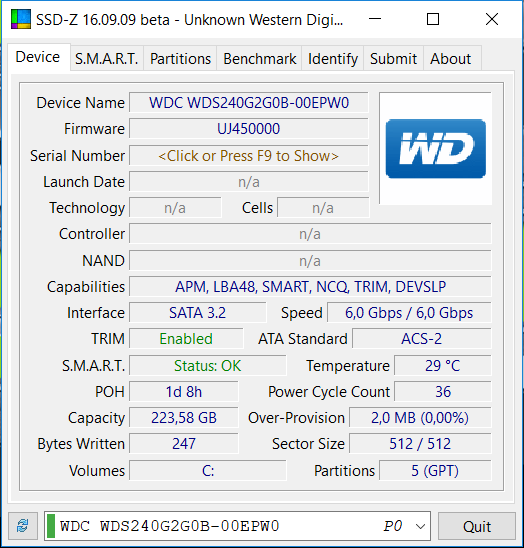Click the Launch Date n/a field

click(249, 182)
